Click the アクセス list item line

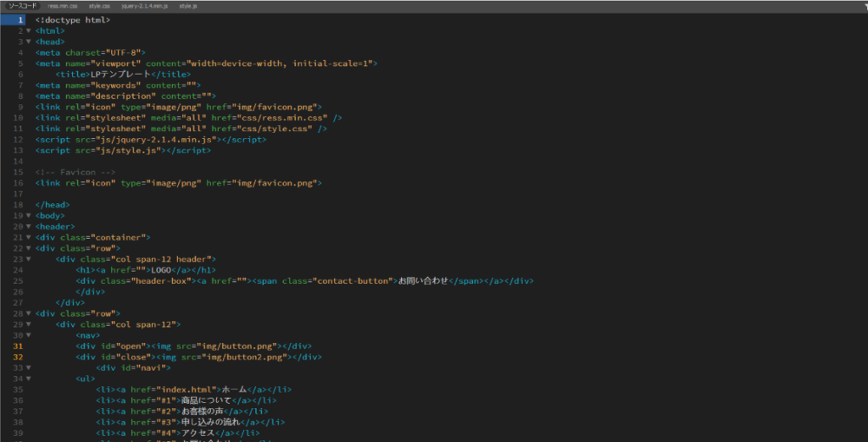[x=177, y=433]
